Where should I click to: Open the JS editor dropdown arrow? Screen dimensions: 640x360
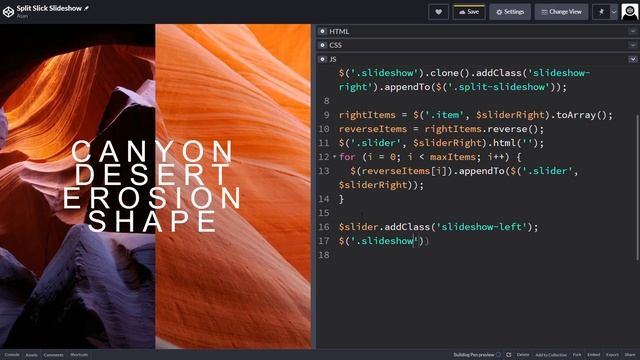(x=633, y=59)
